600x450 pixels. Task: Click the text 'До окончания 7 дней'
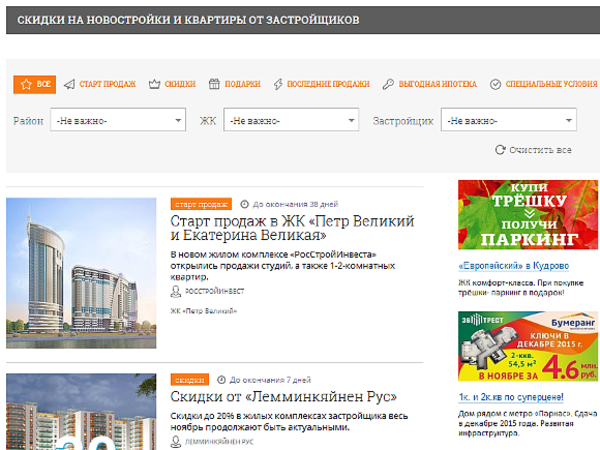[x=270, y=380]
